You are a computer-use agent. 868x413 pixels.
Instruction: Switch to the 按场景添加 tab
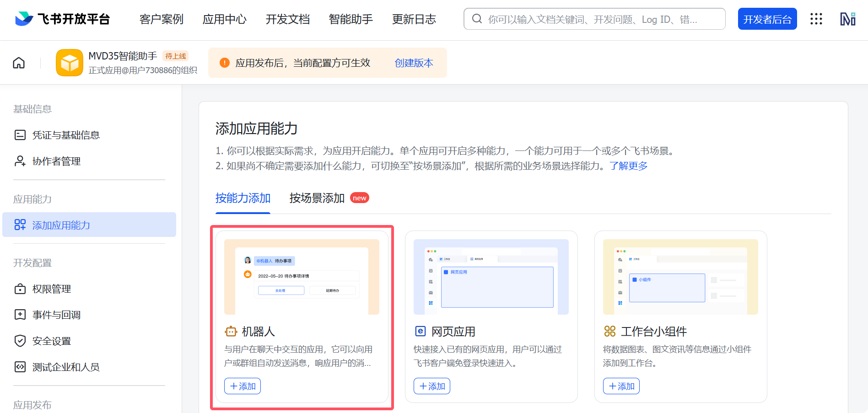click(x=317, y=198)
